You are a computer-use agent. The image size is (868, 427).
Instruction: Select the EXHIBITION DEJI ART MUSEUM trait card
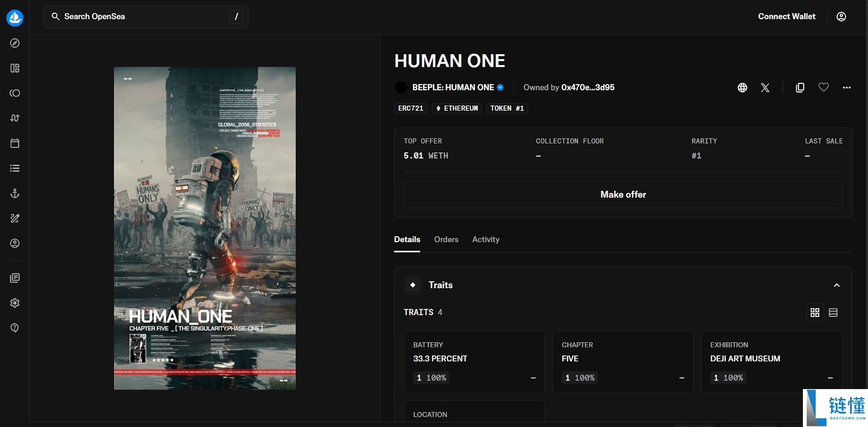click(x=771, y=362)
